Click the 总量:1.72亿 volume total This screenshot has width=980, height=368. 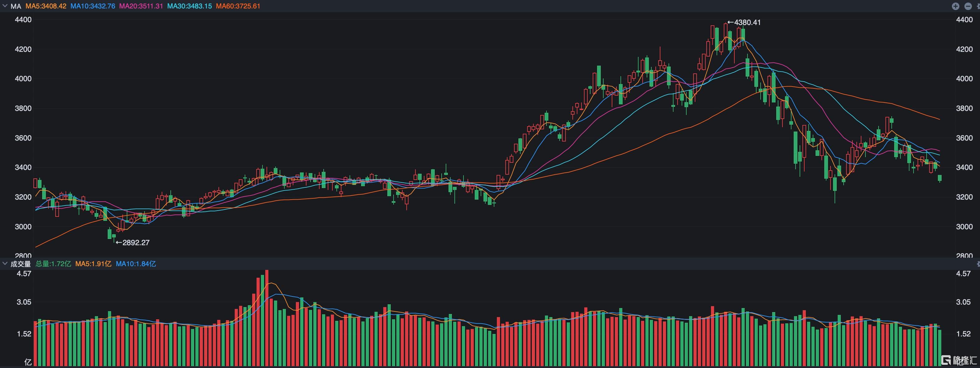53,264
